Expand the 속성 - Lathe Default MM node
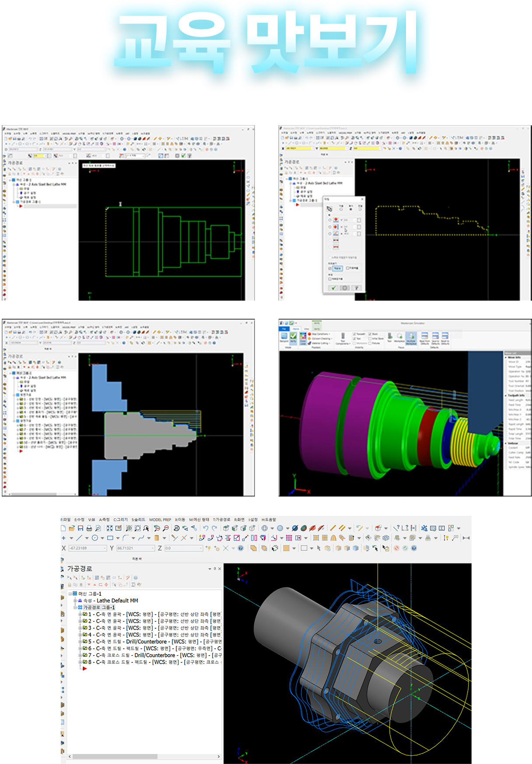Image resolution: width=532 pixels, height=764 pixels. coord(75,601)
